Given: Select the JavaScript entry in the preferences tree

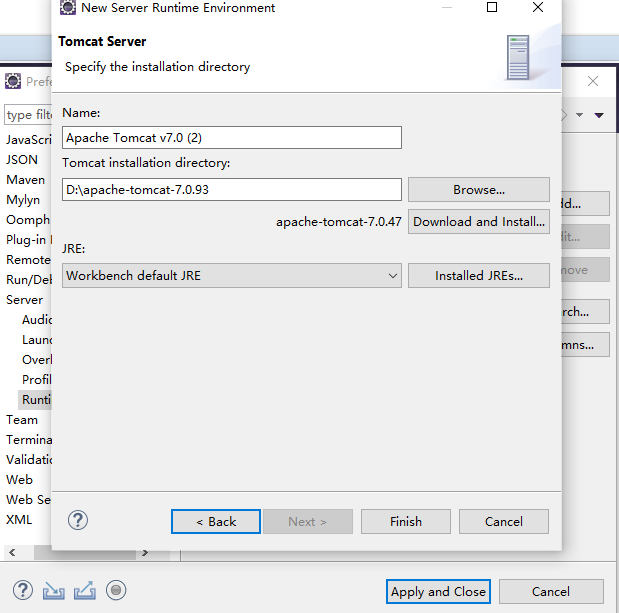Looking at the screenshot, I should click(x=29, y=140).
